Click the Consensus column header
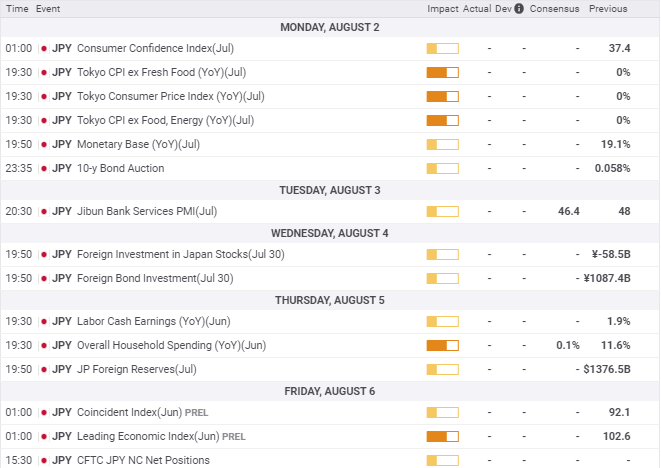The image size is (661, 468). click(x=554, y=9)
